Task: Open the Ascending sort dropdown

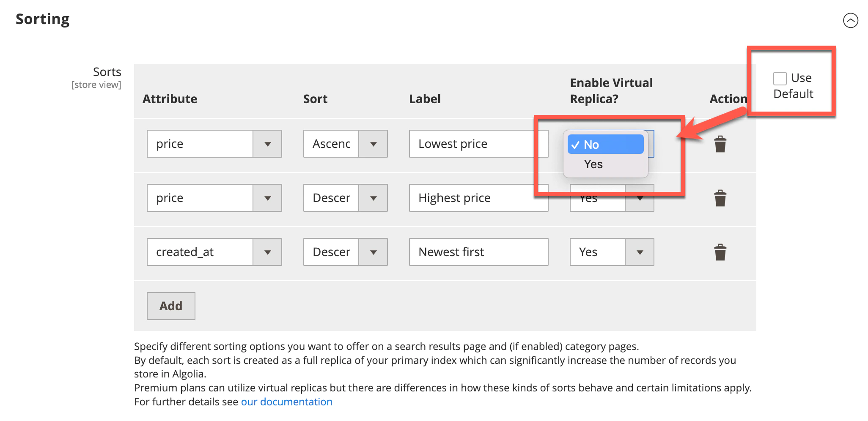Action: tap(374, 144)
